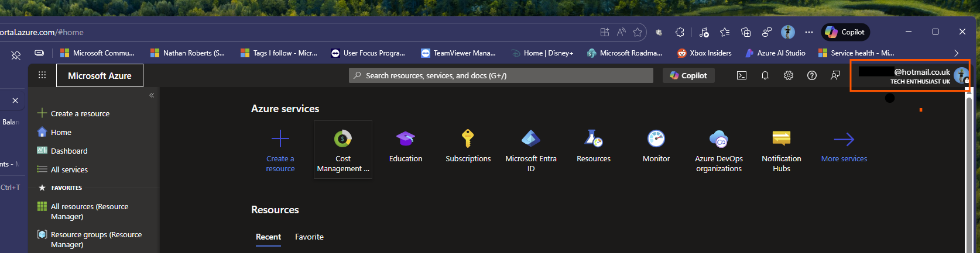This screenshot has height=253, width=980.
Task: Open the Subscriptions key tile
Action: click(x=468, y=146)
